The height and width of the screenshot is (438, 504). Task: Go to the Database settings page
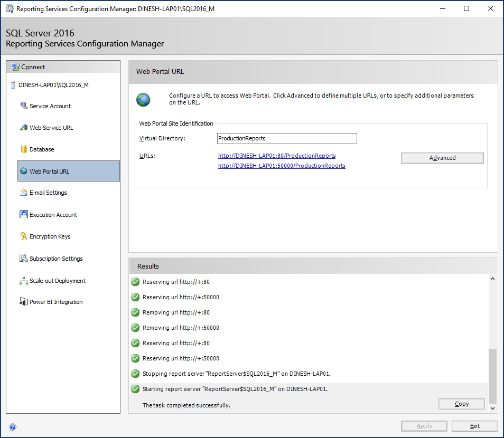pyautogui.click(x=42, y=149)
